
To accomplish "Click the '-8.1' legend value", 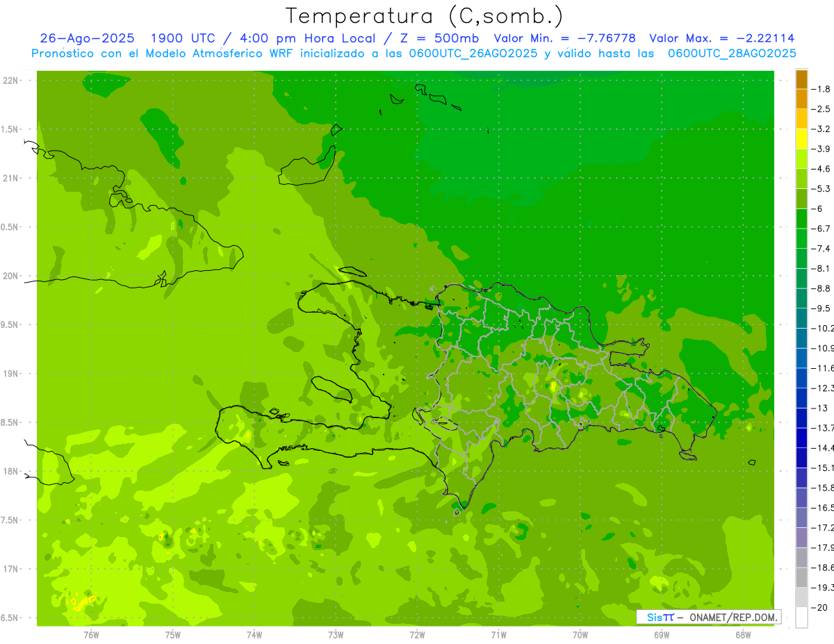I will click(x=821, y=268).
